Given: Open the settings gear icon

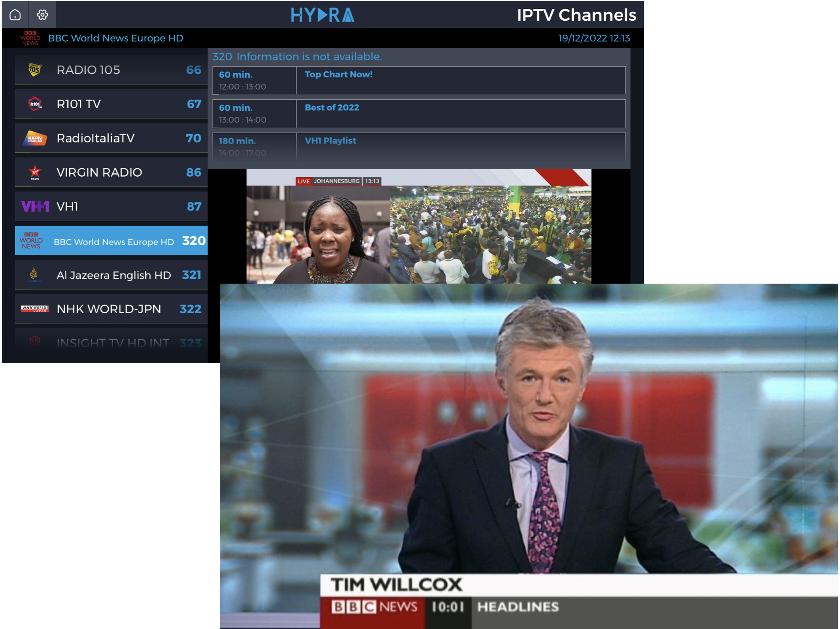Looking at the screenshot, I should tap(42, 15).
